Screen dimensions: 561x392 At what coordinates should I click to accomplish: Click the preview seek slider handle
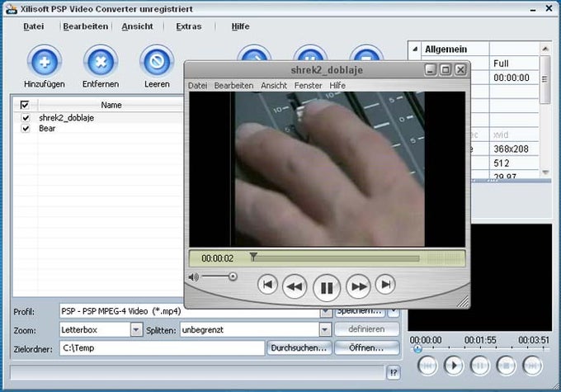pyautogui.click(x=417, y=348)
